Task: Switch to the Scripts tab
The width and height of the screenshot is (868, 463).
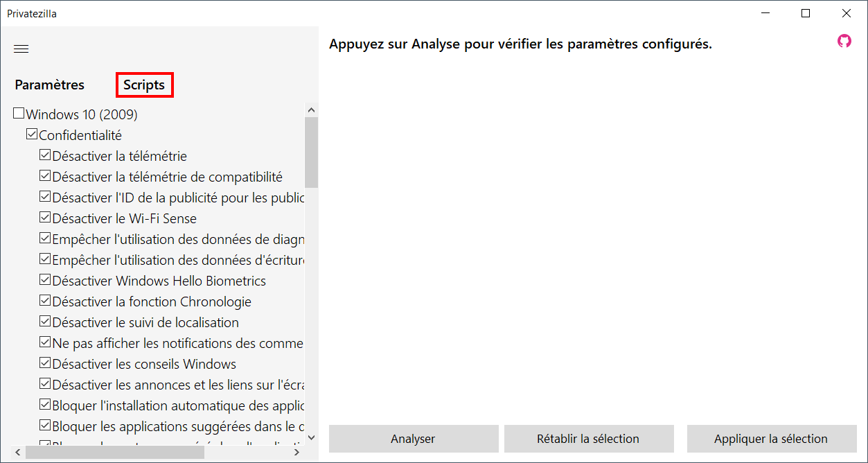Action: click(144, 85)
